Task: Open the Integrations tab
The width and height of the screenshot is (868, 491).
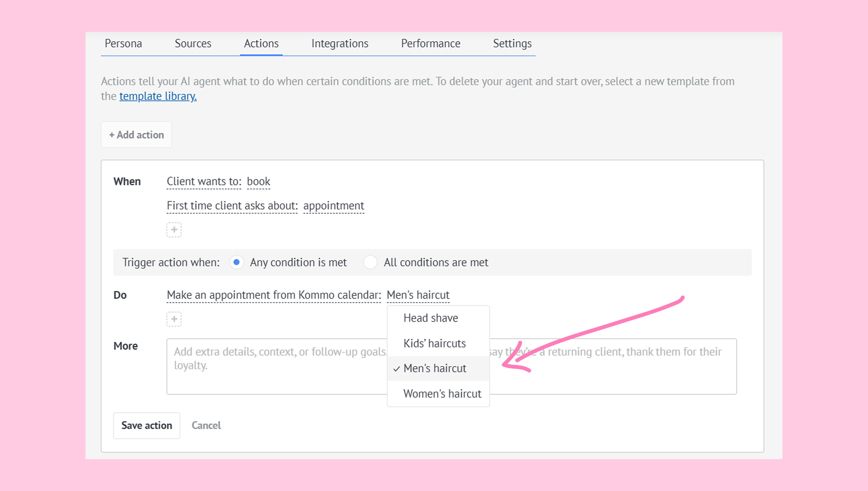Action: [x=340, y=43]
